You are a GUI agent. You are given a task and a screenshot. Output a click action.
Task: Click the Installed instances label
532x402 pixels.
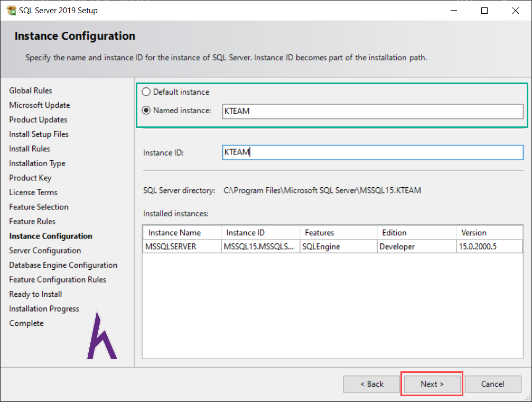coord(176,214)
